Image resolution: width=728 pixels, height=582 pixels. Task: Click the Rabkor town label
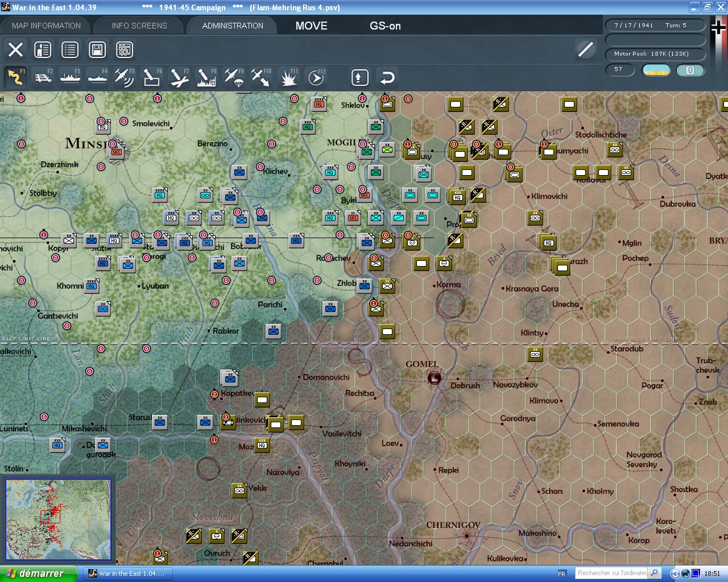click(x=226, y=331)
